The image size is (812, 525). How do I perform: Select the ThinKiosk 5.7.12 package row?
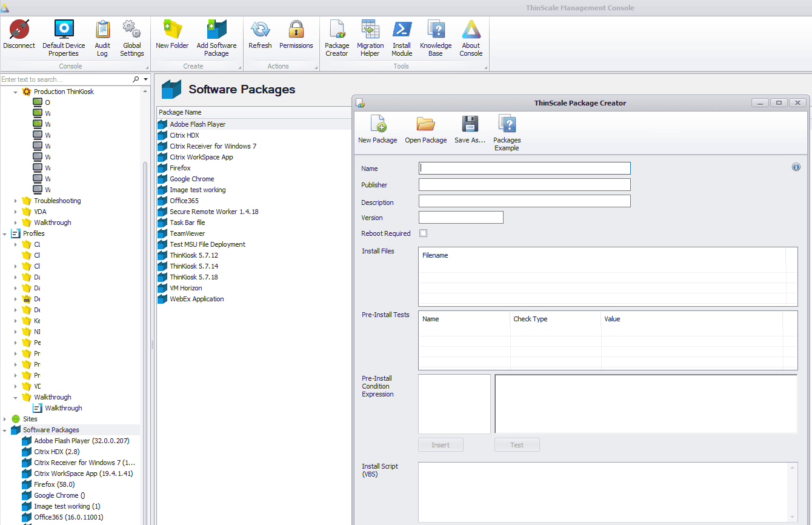pos(254,255)
